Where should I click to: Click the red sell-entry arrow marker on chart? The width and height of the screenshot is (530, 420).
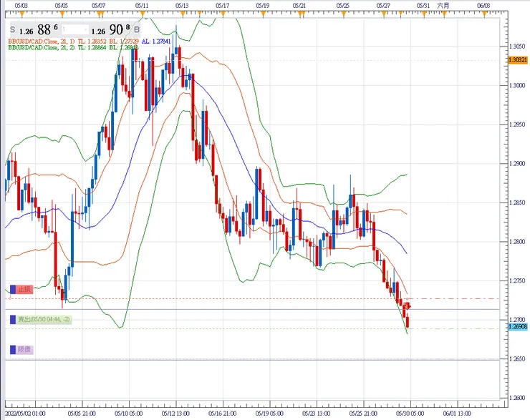[408, 306]
